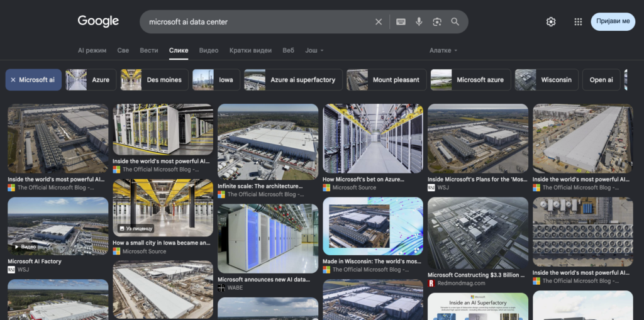
Task: Select the Microsoft azure filter chip
Action: click(x=470, y=80)
